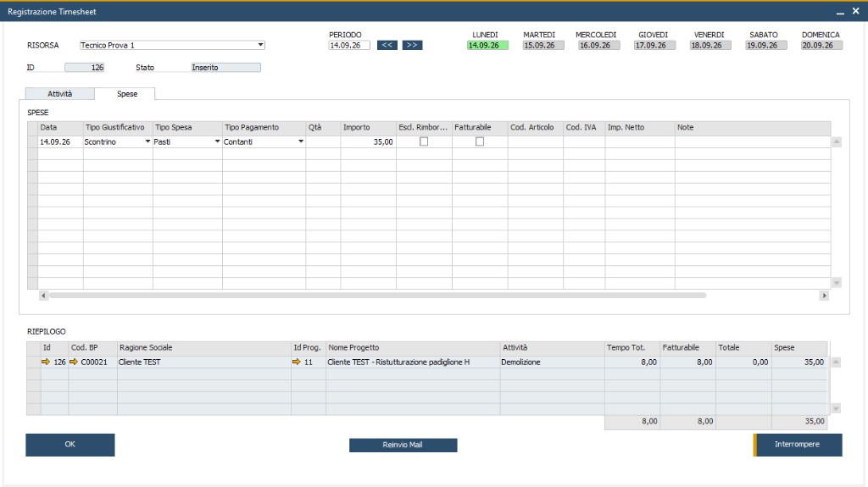Click Imp. Netto cell in expense row

click(x=640, y=141)
